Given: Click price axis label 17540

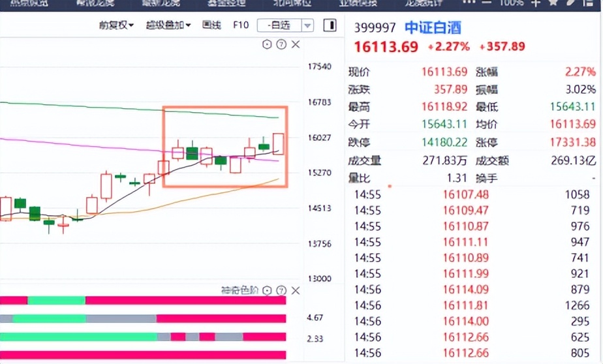Looking at the screenshot, I should click(320, 67).
